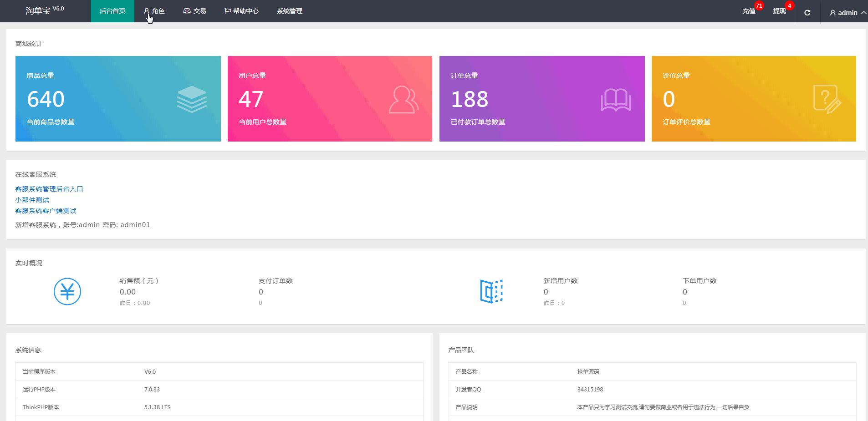
Task: Open the 帮助中心 menu
Action: point(241,11)
